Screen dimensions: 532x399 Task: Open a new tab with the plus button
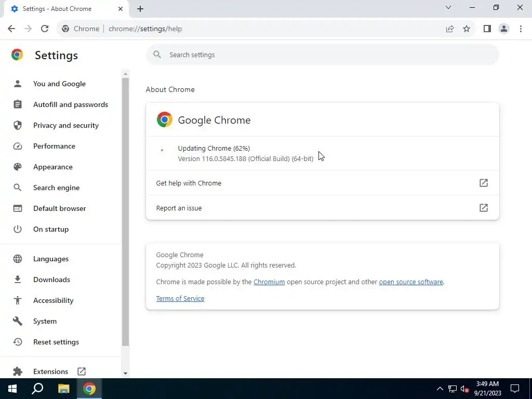140,9
